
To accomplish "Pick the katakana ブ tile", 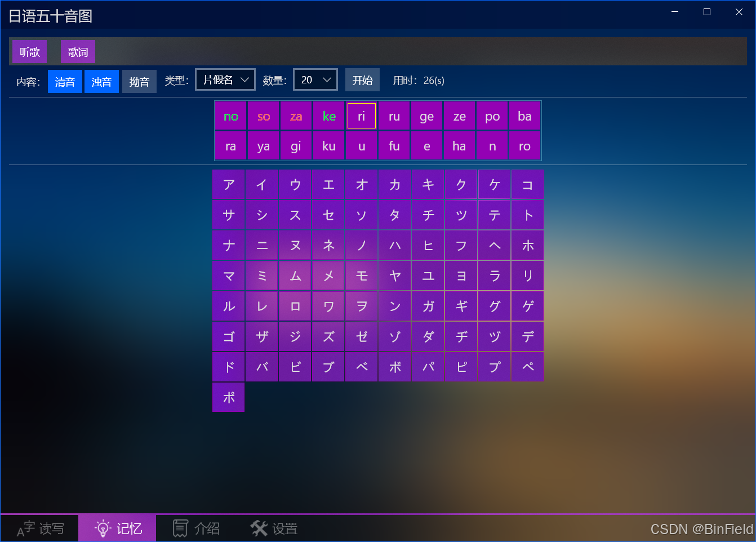I will [x=328, y=367].
